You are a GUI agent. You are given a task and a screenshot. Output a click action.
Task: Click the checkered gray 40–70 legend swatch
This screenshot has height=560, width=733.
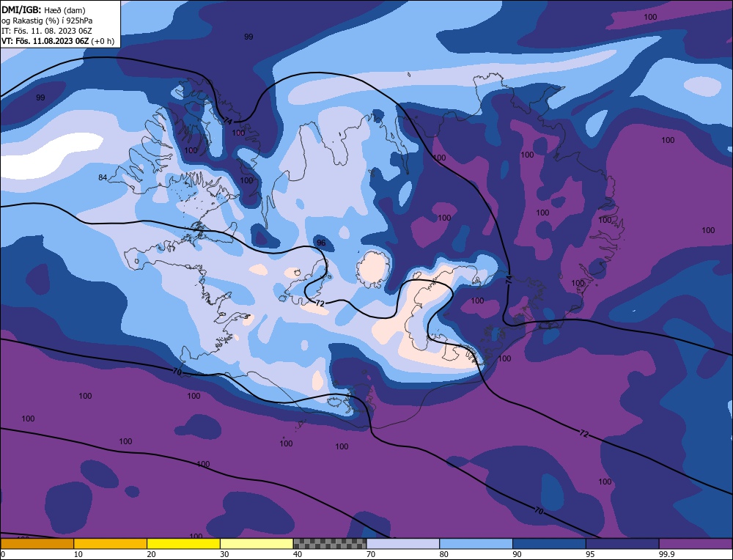[330, 544]
